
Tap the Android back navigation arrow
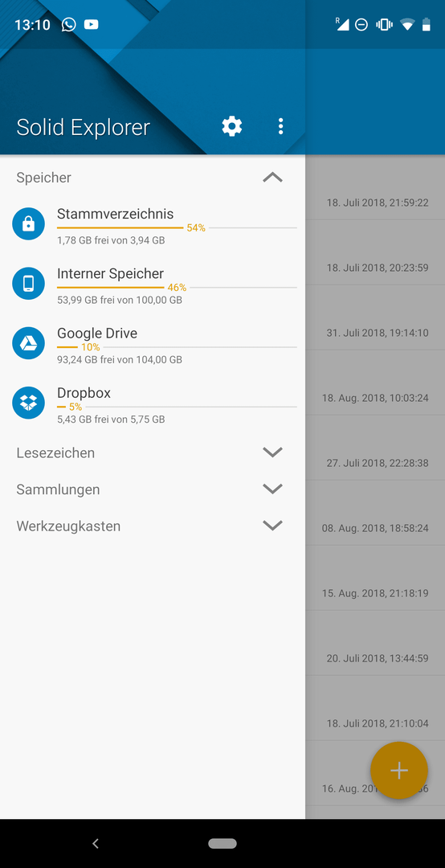click(x=96, y=843)
